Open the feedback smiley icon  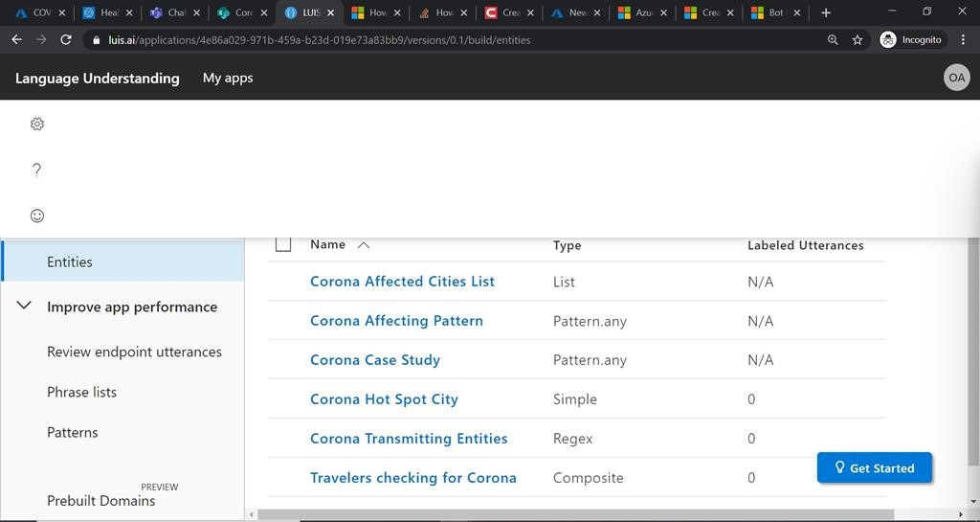[37, 216]
